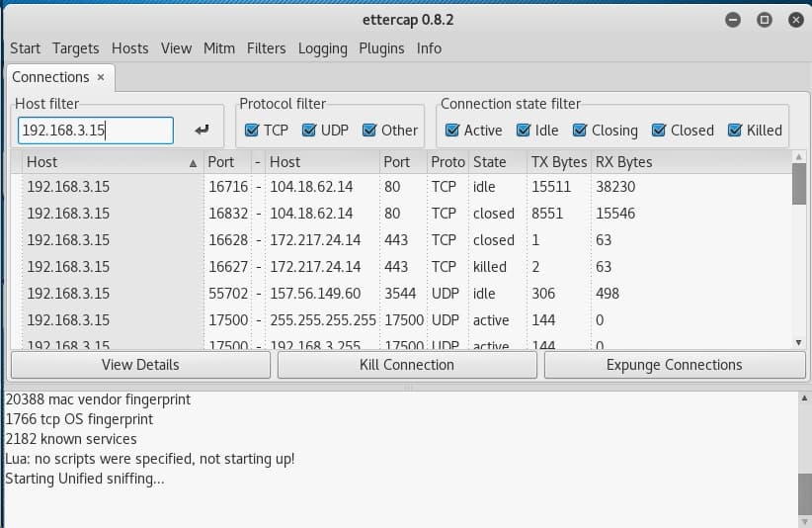This screenshot has width=812, height=528.
Task: Open the Targets menu
Action: [x=76, y=47]
